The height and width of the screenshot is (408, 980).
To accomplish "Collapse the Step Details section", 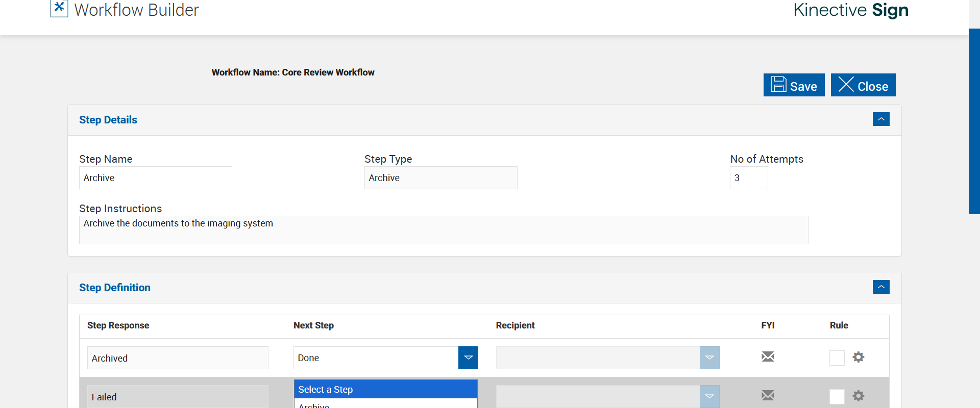I will point(881,119).
